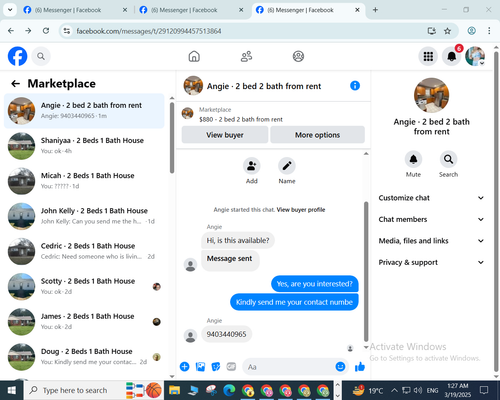Click the View buyer button
Screen dimensions: 500x400
225,135
